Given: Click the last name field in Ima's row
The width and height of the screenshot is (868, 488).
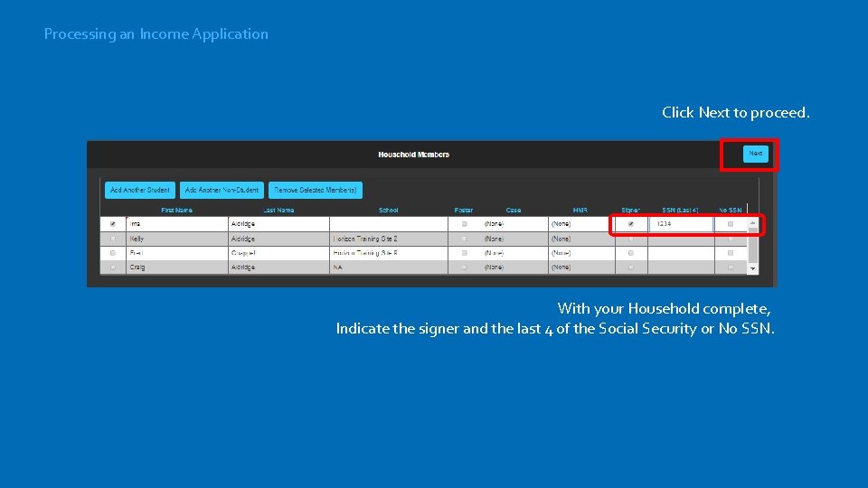Looking at the screenshot, I should tap(278, 224).
